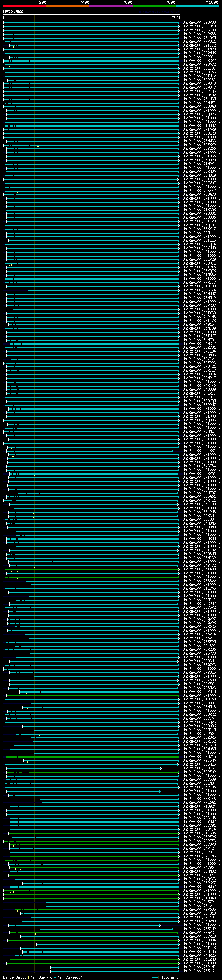Select hit label UniRef100_C5WW47
222x980 pixels.
[x=199, y=88]
